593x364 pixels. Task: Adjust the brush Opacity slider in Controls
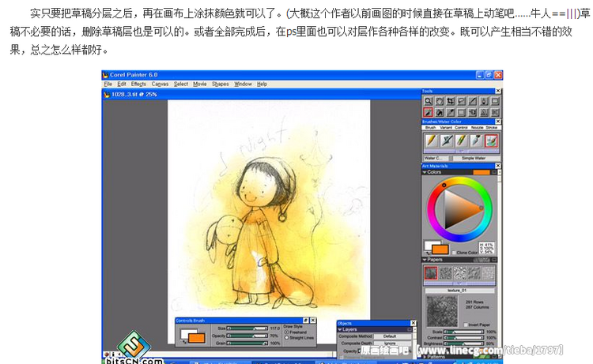(x=247, y=336)
